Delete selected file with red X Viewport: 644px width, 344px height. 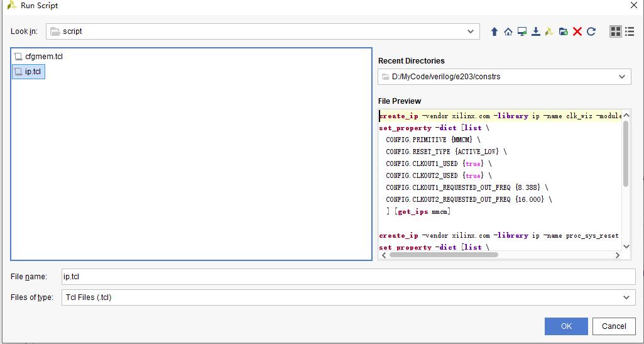point(577,31)
